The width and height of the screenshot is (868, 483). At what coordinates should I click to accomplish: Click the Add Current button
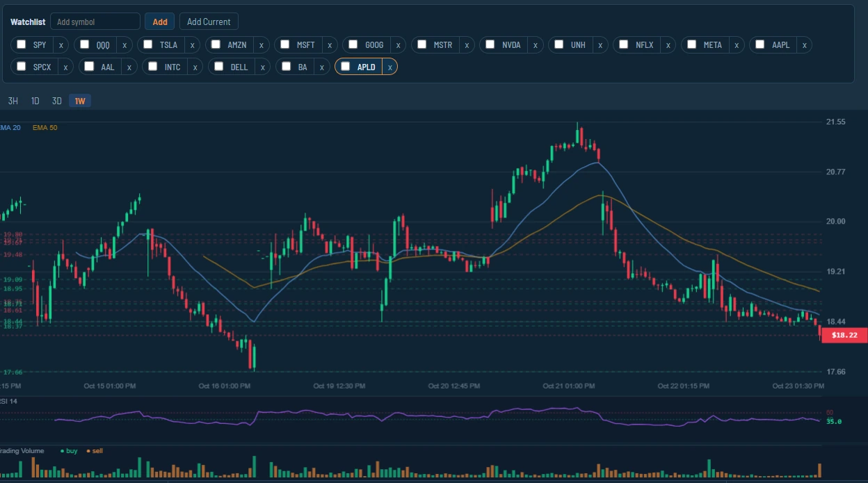pyautogui.click(x=209, y=22)
